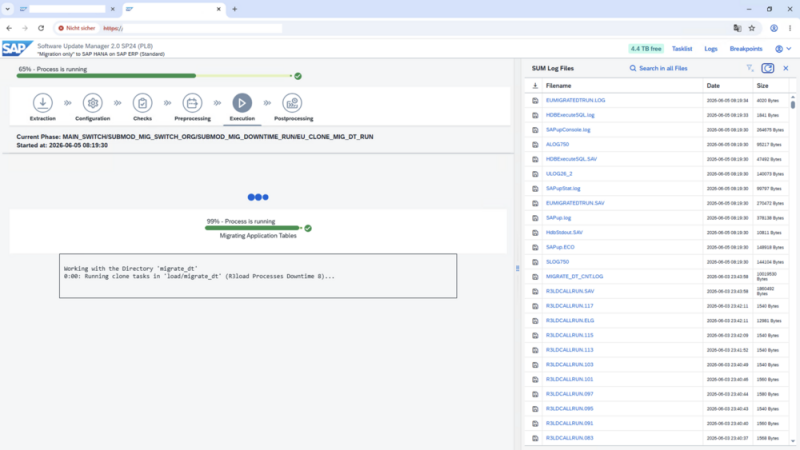Download R3LDCALLRUN.ELG via its row icon

point(535,321)
